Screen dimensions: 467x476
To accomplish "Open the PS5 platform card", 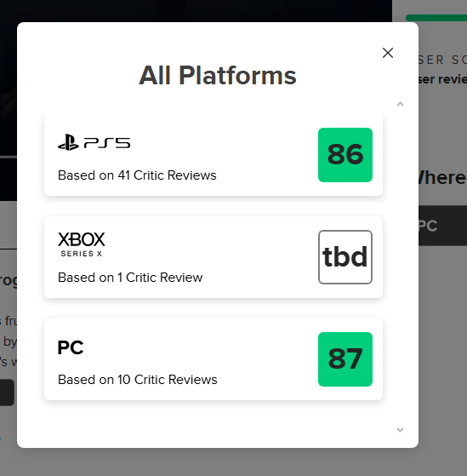I will 214,155.
